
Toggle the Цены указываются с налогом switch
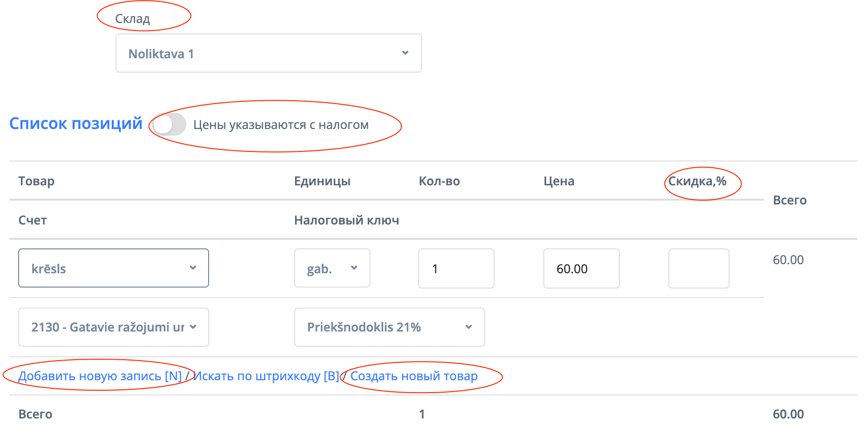point(169,125)
